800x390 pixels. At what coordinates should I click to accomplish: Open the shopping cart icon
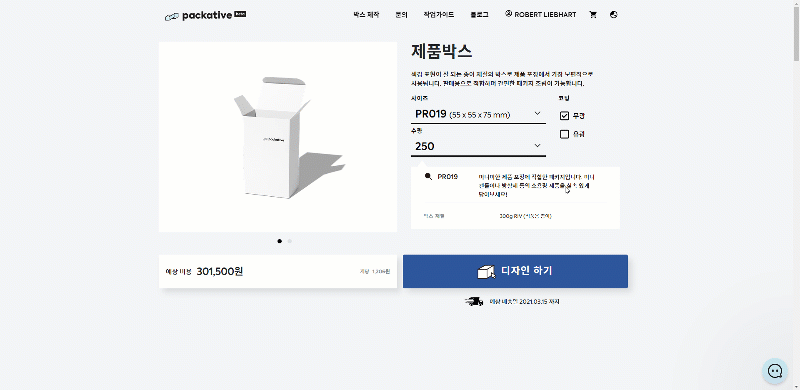[x=593, y=15]
